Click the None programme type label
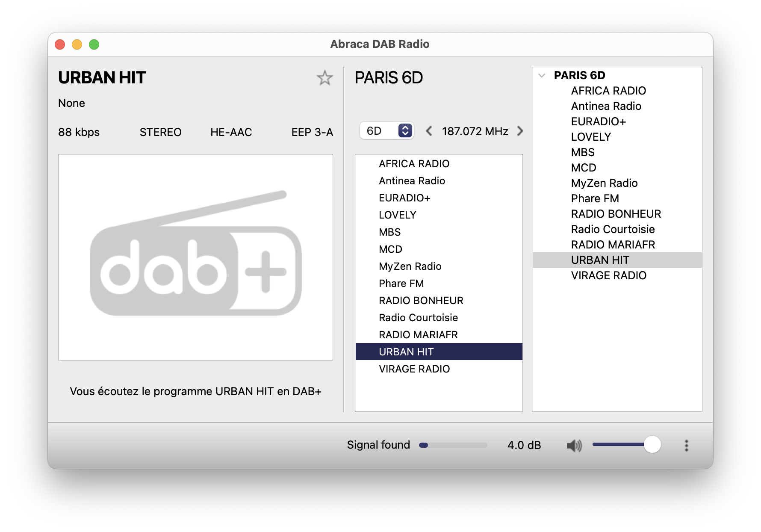 (71, 103)
